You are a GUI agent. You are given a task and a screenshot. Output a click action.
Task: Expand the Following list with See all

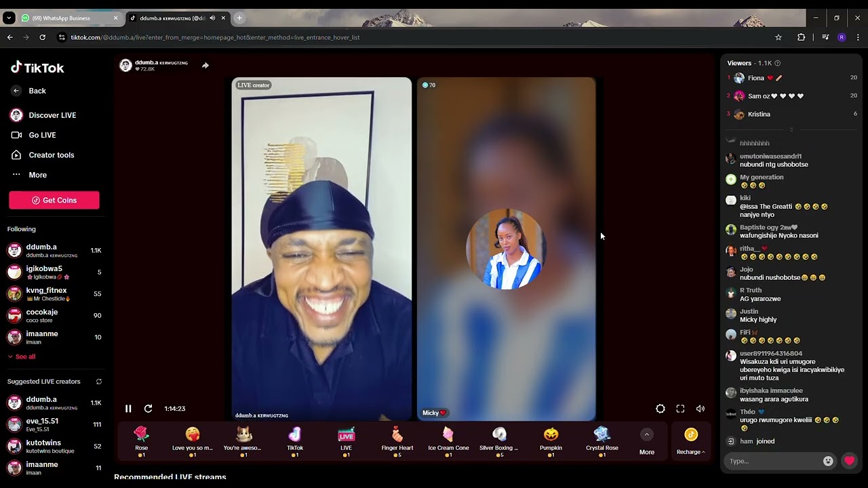click(22, 357)
